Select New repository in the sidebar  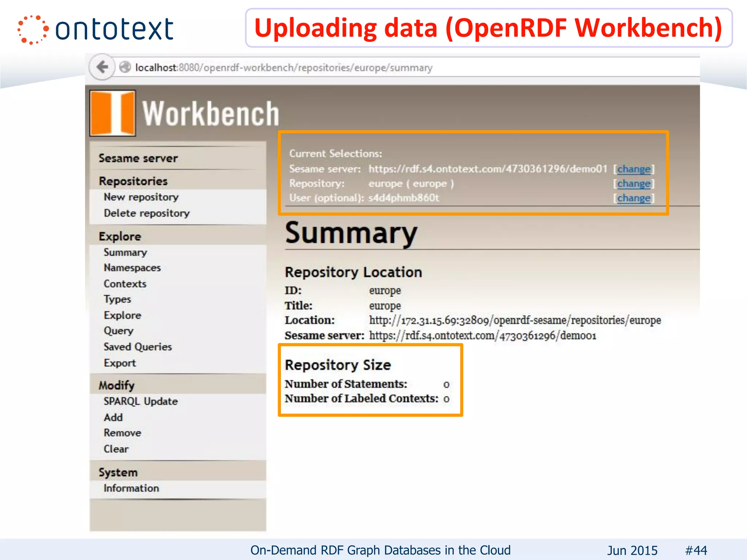(141, 197)
